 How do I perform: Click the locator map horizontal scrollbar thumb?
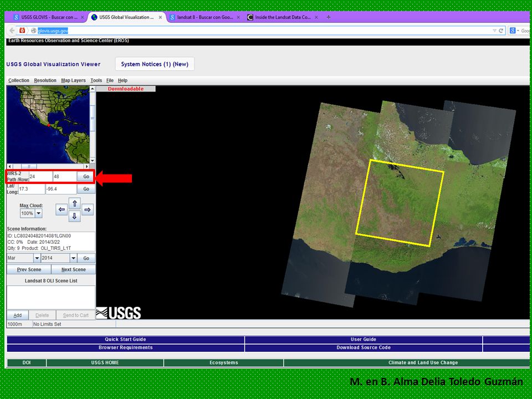coord(29,166)
